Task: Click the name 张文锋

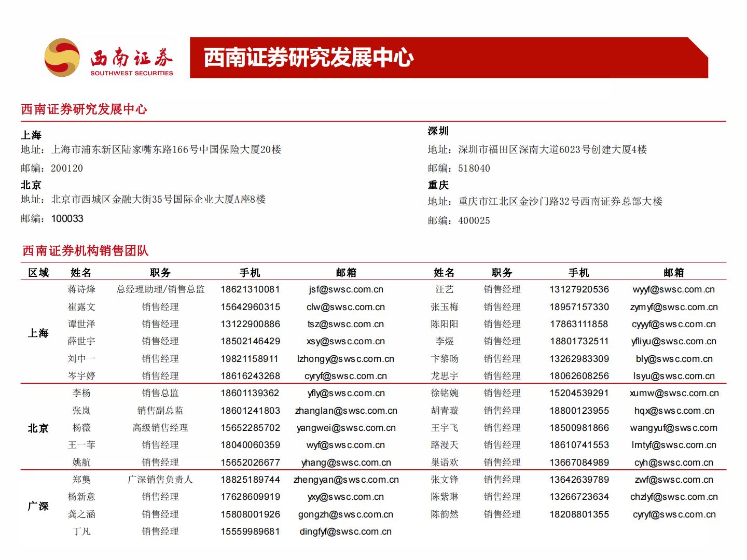Action: (445, 480)
